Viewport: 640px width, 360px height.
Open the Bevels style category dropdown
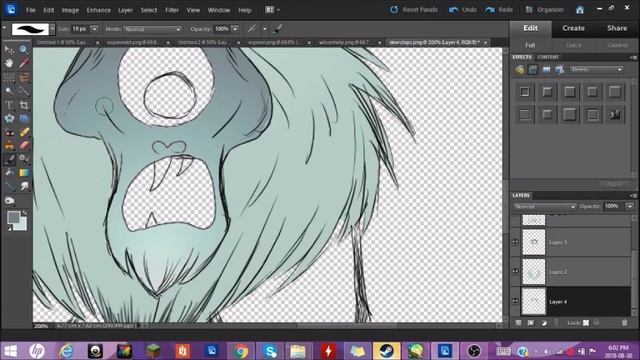[596, 70]
